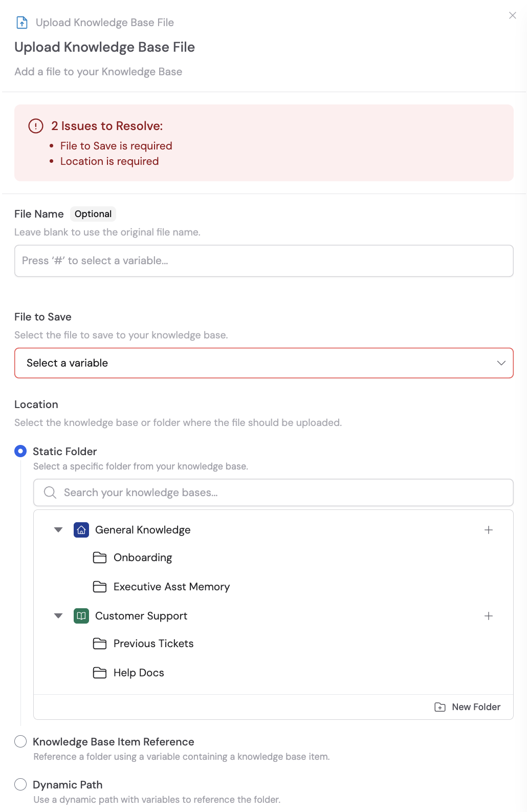Collapse the General Knowledge tree
Screen dimensions: 527x812
tap(58, 530)
